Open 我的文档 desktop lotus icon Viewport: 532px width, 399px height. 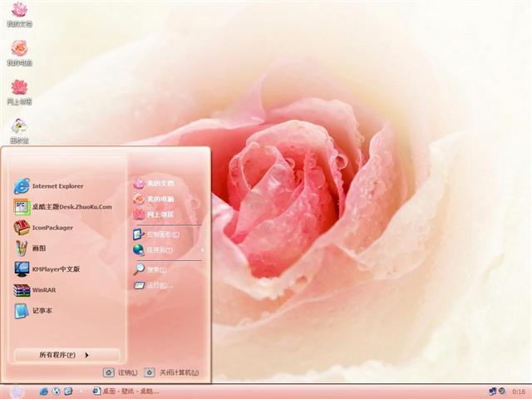tap(19, 12)
